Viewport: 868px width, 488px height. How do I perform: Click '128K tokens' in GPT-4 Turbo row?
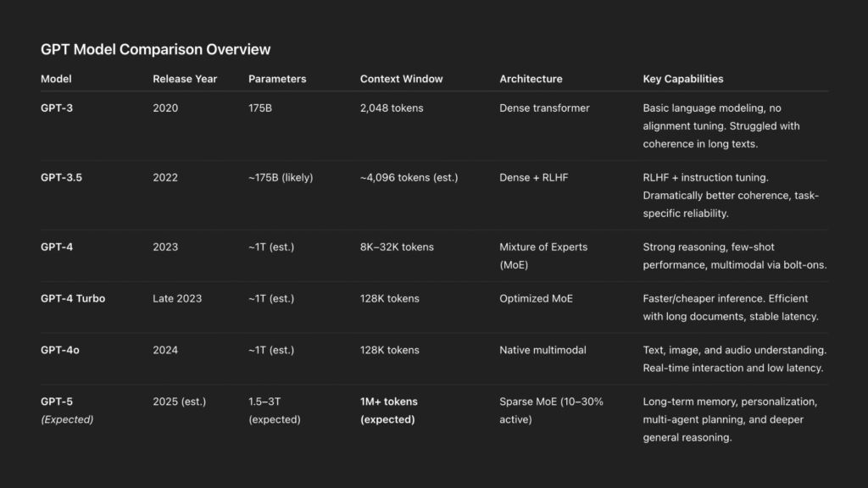(x=390, y=298)
